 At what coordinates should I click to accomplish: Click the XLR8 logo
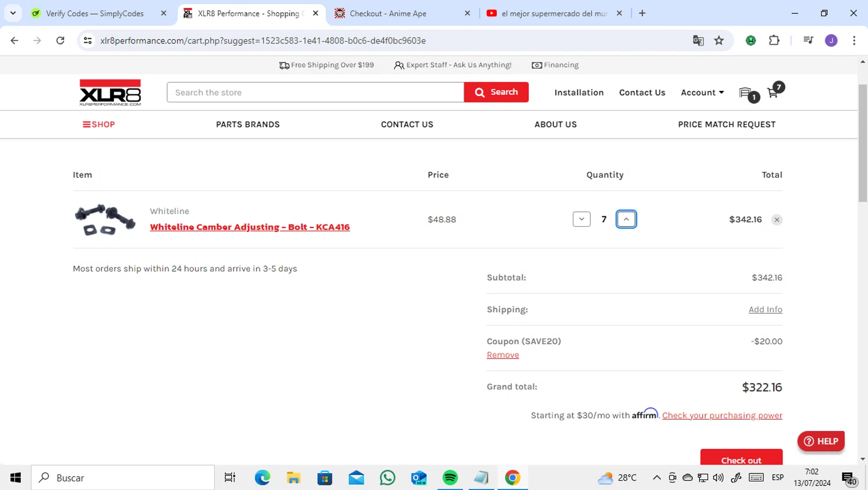[110, 93]
